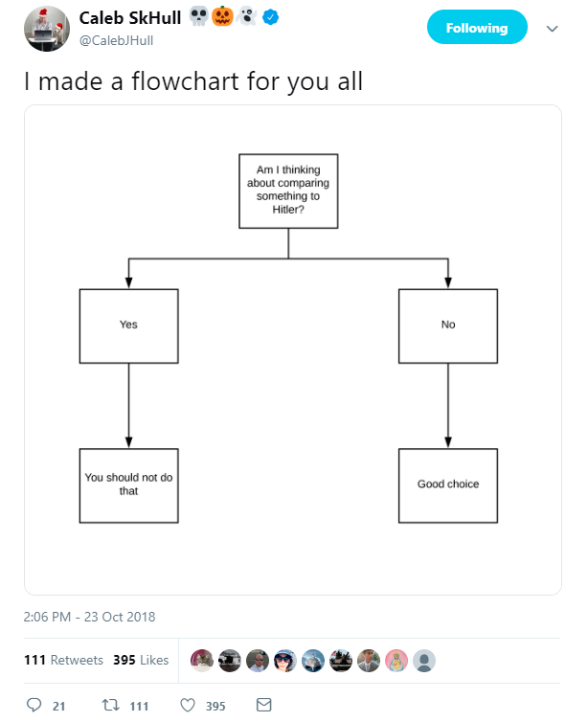Click the pink cartoon liker avatar

point(396,661)
